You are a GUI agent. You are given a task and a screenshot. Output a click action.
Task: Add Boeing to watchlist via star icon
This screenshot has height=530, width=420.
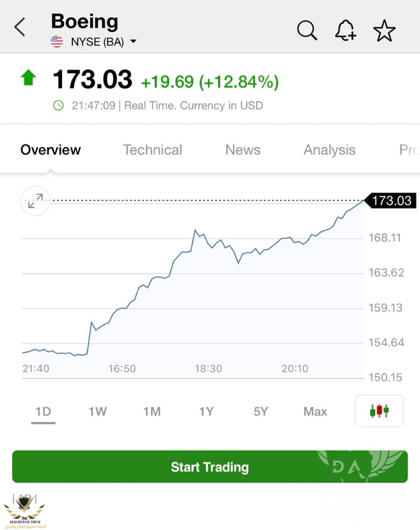384,31
